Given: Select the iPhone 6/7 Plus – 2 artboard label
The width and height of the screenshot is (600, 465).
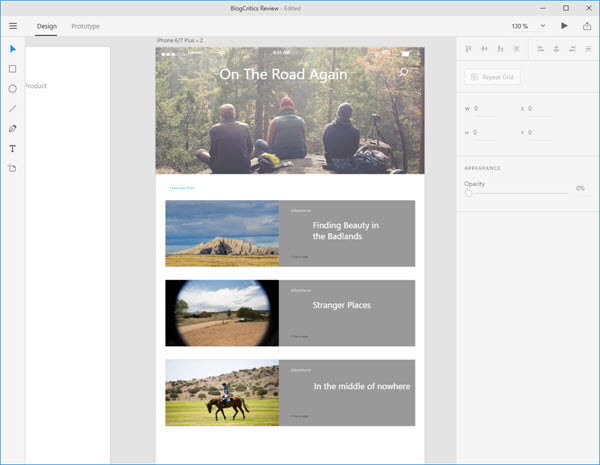Looking at the screenshot, I should pos(180,40).
